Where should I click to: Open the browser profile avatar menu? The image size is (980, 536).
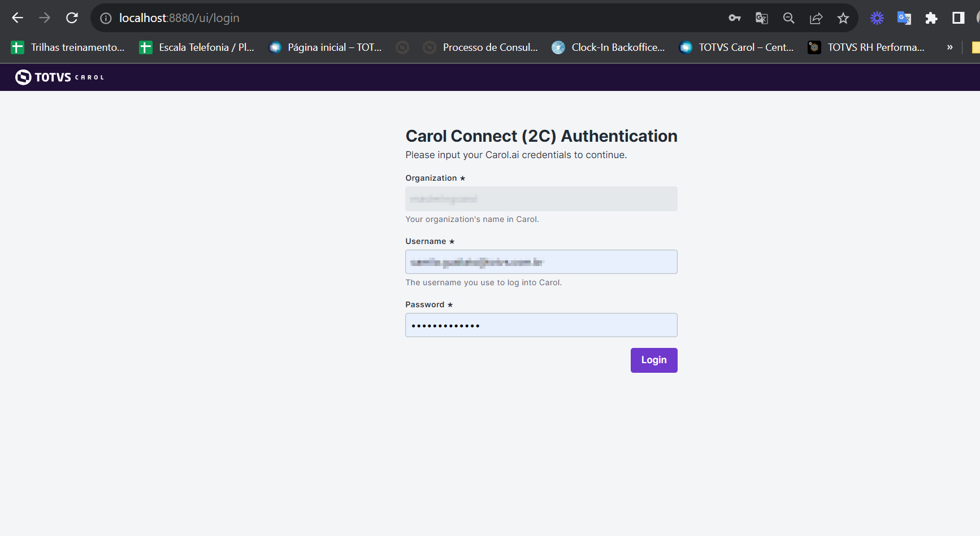pos(978,18)
